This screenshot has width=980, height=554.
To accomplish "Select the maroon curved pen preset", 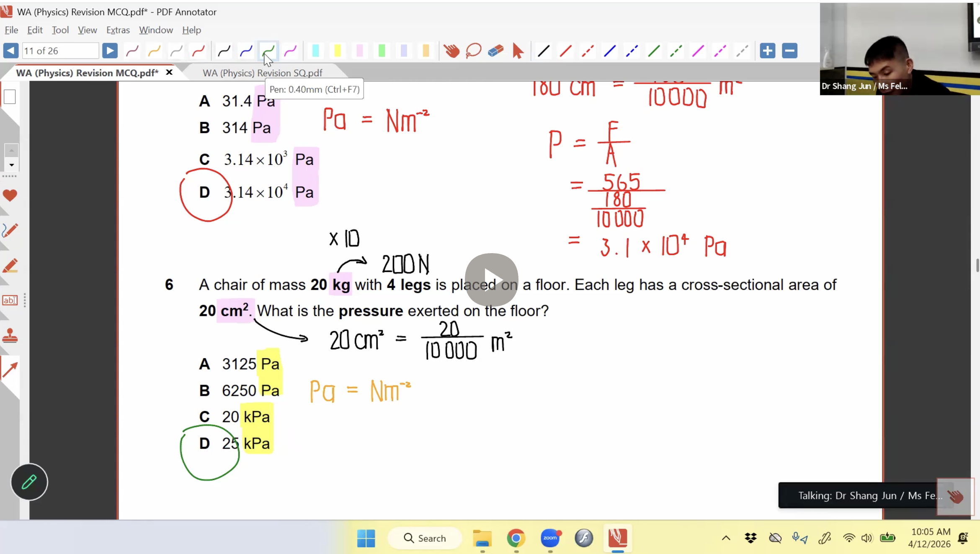I will pos(132,51).
